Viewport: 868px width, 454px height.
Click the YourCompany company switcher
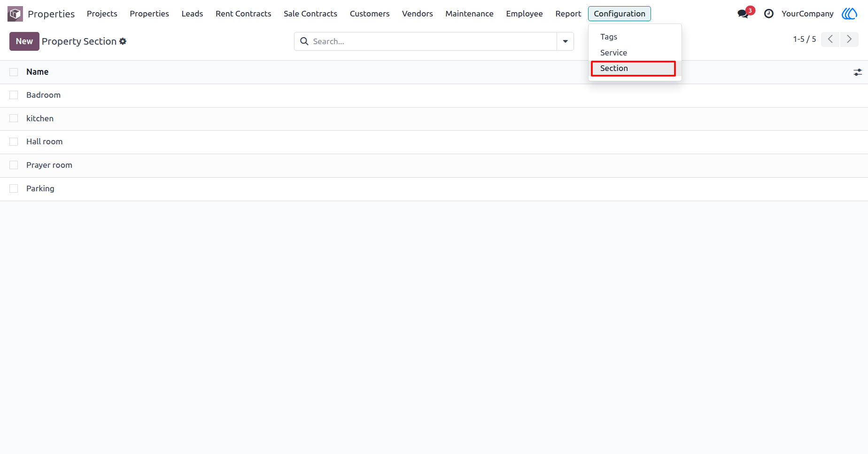click(x=807, y=14)
